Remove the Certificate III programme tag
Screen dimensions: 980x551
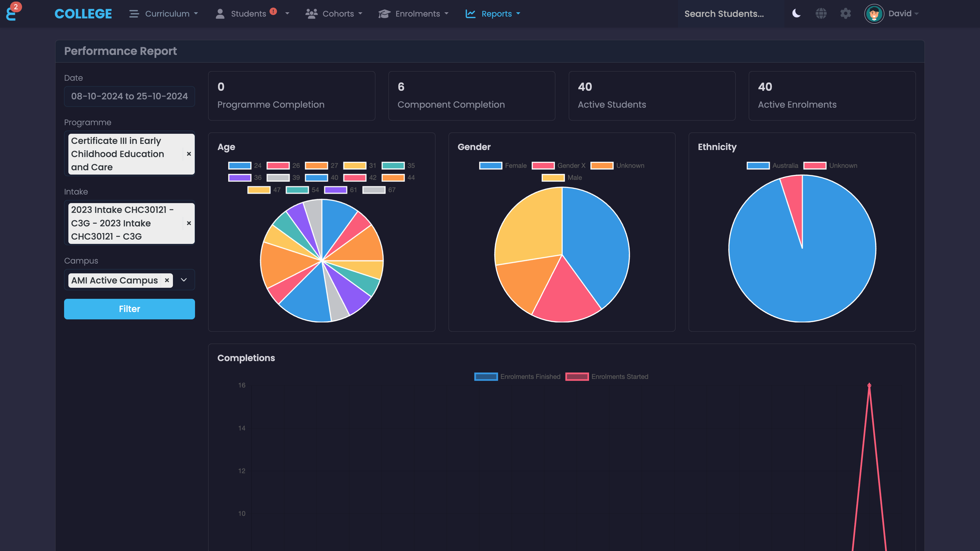(x=189, y=154)
